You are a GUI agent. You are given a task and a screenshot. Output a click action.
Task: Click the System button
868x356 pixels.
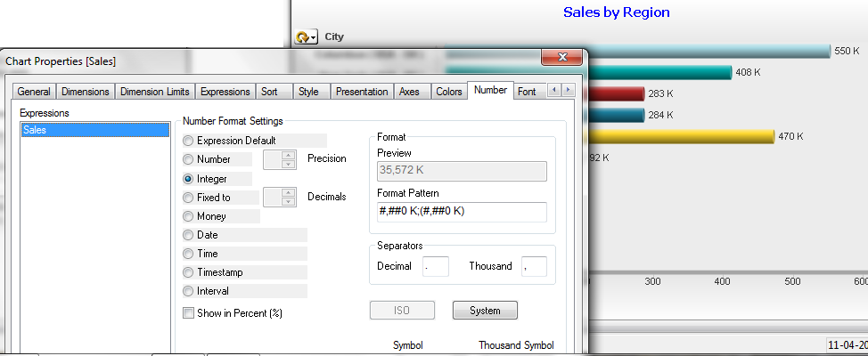(485, 310)
